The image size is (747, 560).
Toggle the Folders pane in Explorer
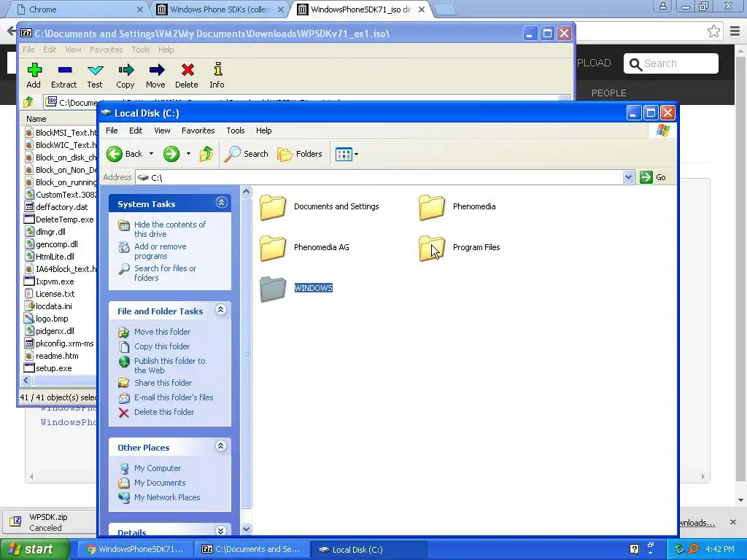point(300,154)
